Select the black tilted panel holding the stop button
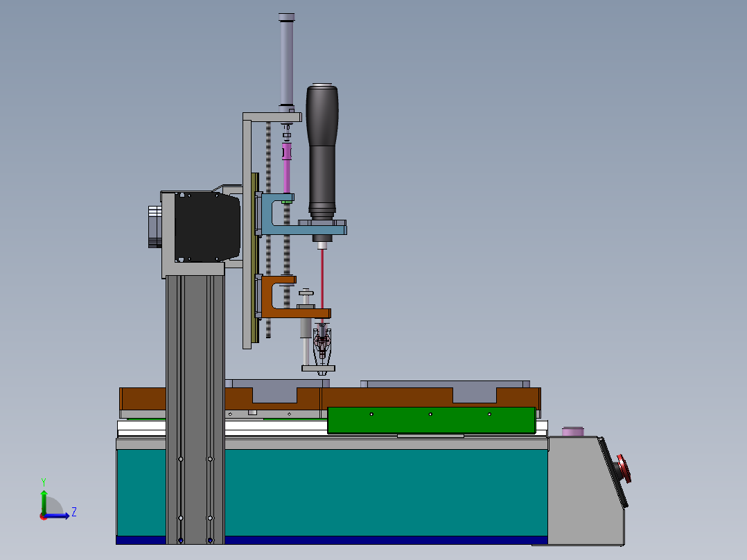Viewport: 747px width, 560px height. tap(613, 472)
